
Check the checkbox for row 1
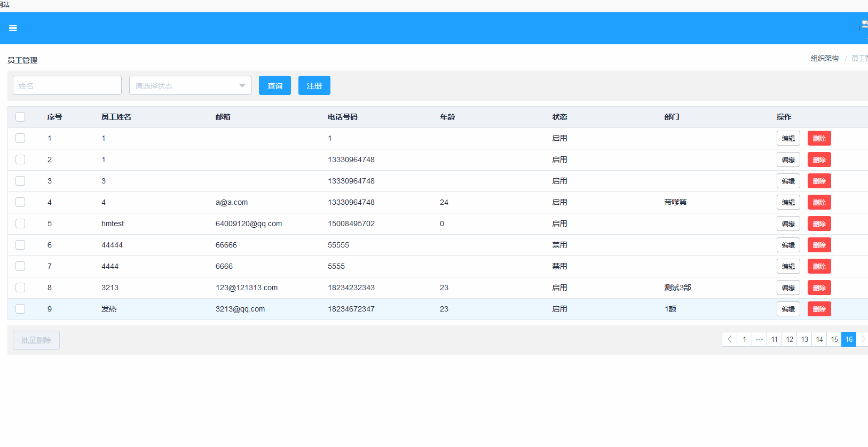tap(20, 138)
